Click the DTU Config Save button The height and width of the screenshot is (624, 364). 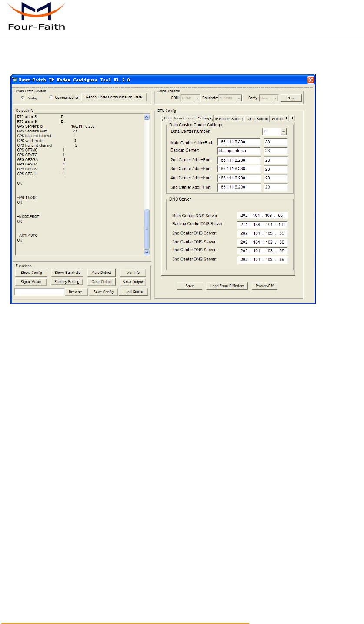point(190,286)
